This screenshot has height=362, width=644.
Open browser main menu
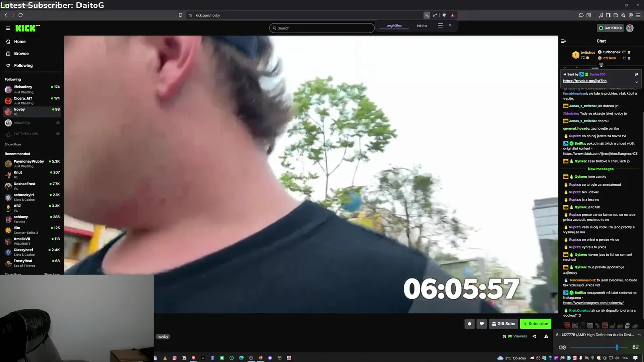[x=638, y=15]
